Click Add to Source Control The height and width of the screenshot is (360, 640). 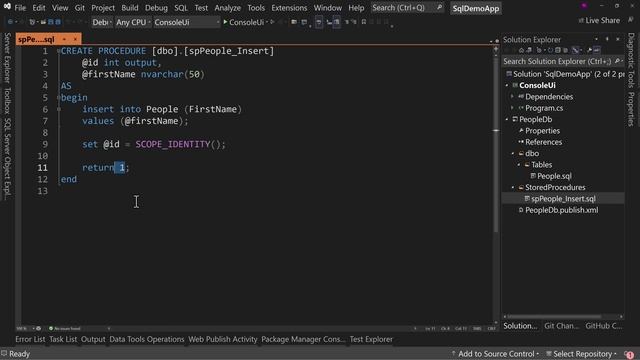tap(496, 354)
